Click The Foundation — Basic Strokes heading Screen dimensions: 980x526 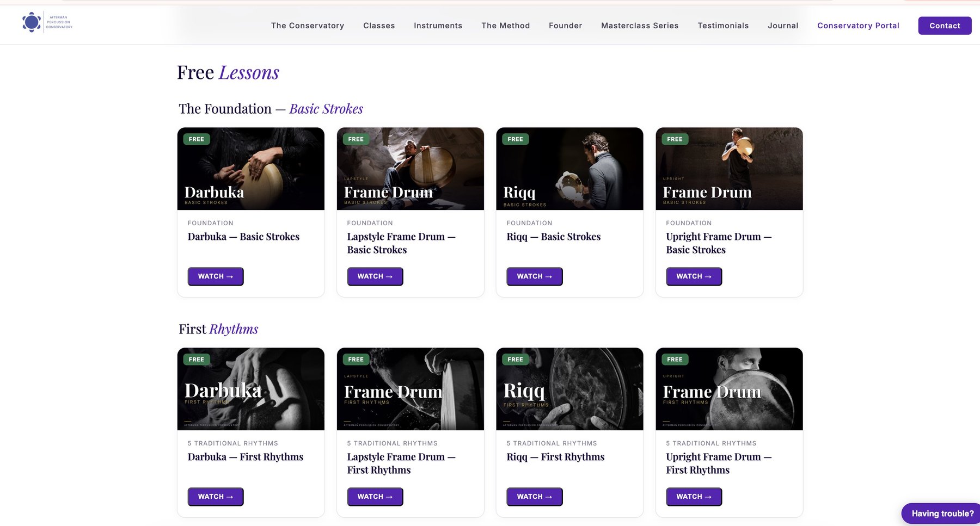[x=271, y=109]
